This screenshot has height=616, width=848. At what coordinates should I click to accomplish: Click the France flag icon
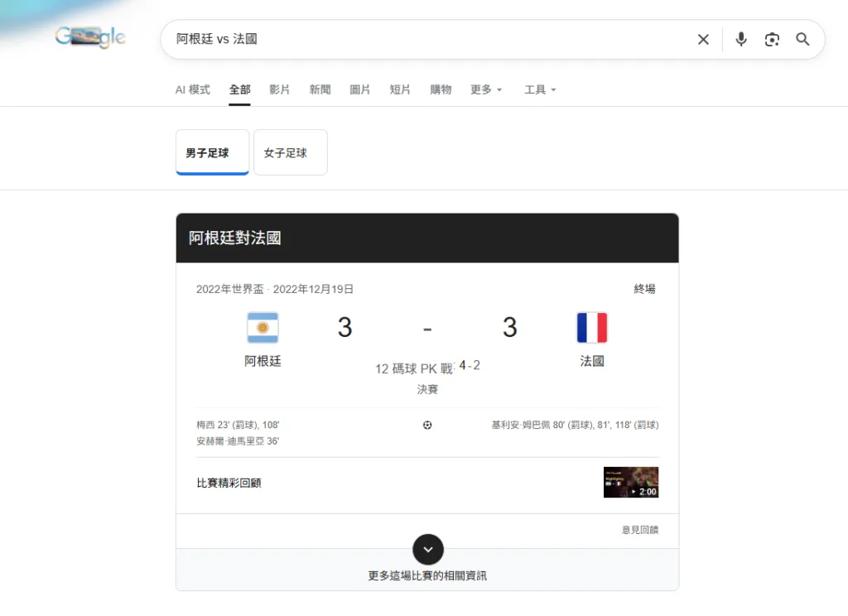(591, 327)
